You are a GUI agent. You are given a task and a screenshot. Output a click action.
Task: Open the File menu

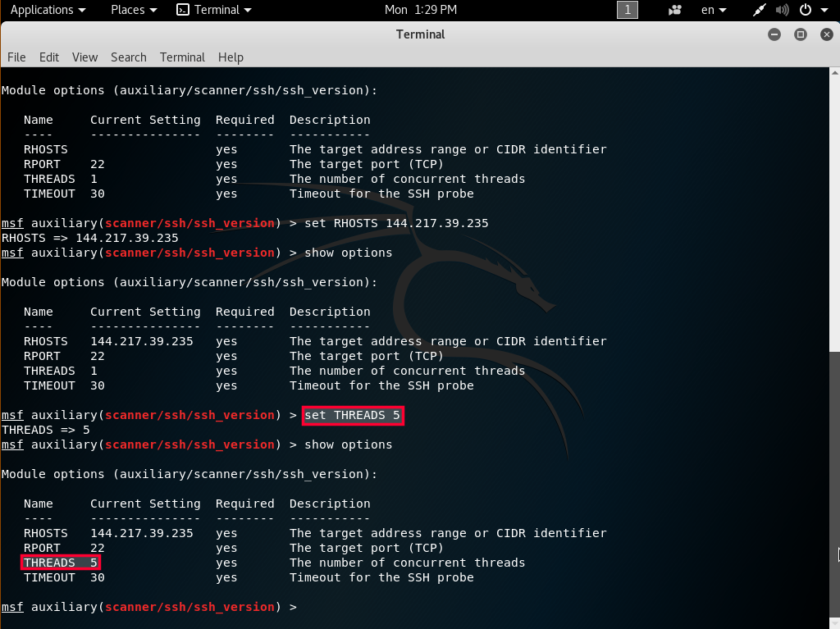tap(16, 57)
